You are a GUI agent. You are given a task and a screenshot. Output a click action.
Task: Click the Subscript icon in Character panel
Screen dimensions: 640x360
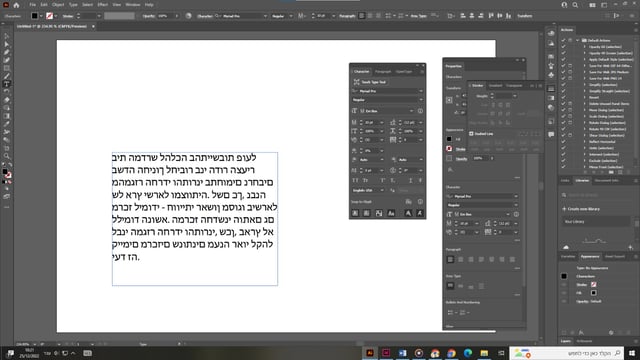(x=392, y=180)
